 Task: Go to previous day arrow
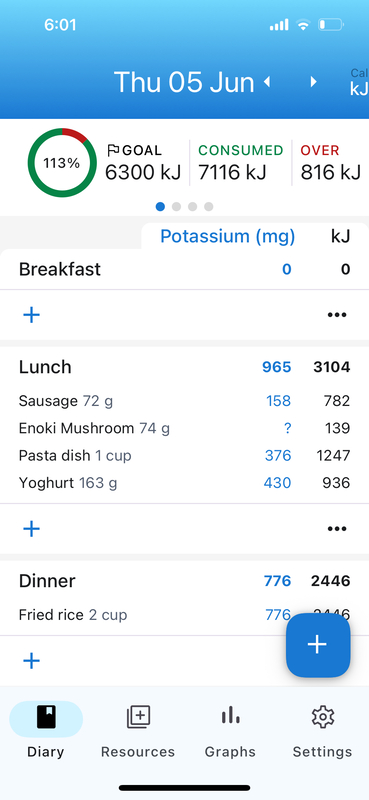(x=267, y=82)
